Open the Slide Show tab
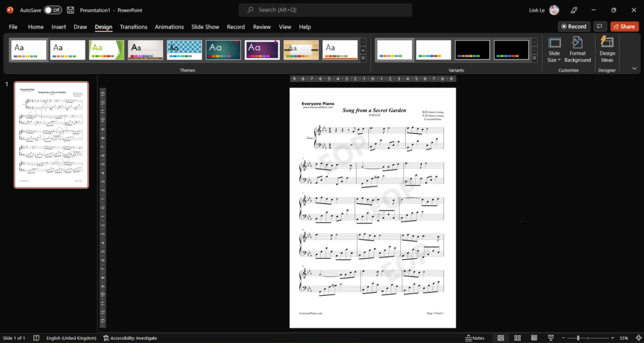The image size is (644, 343). click(206, 26)
